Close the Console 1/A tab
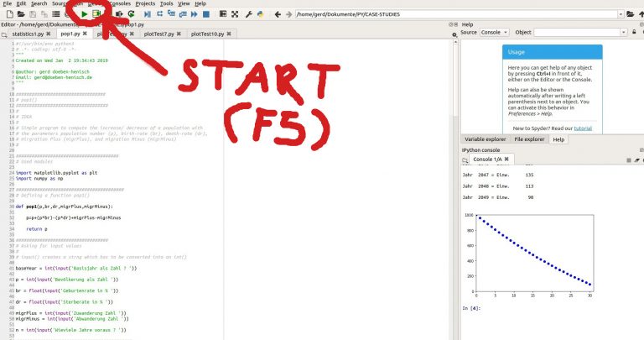Screen dimensions: 644x340 click(506, 160)
